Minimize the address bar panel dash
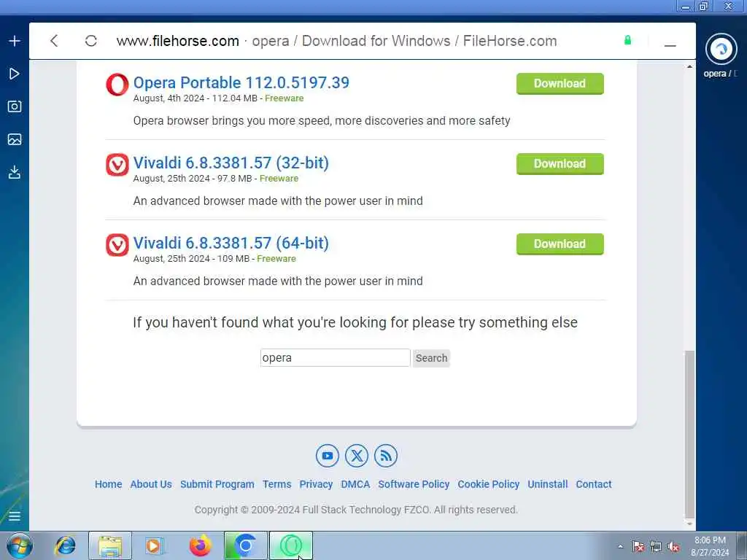747x560 pixels. (x=670, y=45)
